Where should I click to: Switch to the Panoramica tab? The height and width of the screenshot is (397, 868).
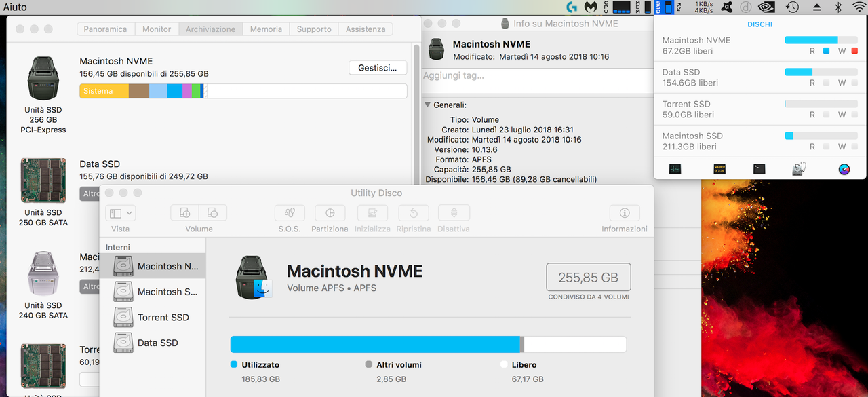coord(105,29)
